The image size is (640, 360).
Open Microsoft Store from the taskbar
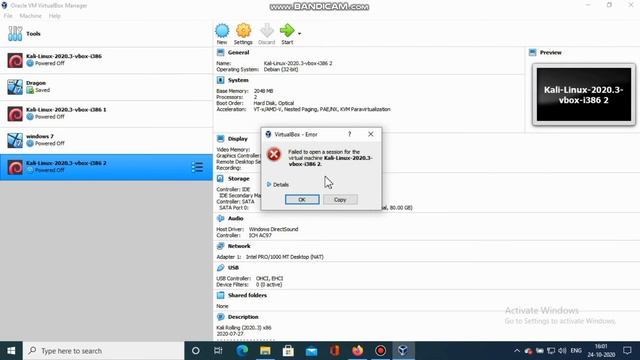(x=288, y=351)
